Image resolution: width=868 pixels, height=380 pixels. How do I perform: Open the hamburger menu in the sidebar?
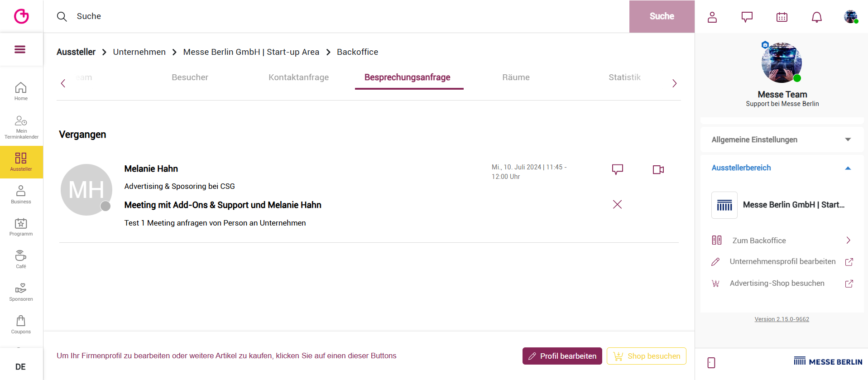pos(20,49)
